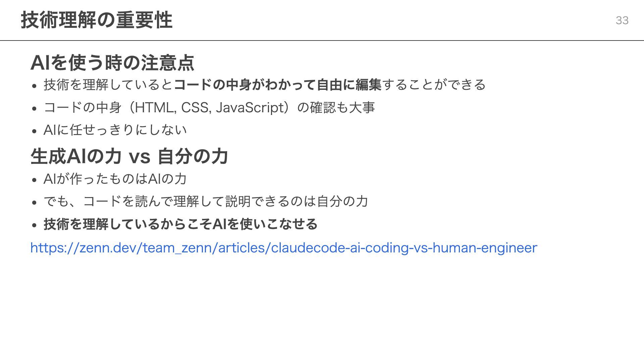Image resolution: width=644 pixels, height=362 pixels.
Task: Click the phrase 自分の力 at end of bullet
Action: pos(342,201)
